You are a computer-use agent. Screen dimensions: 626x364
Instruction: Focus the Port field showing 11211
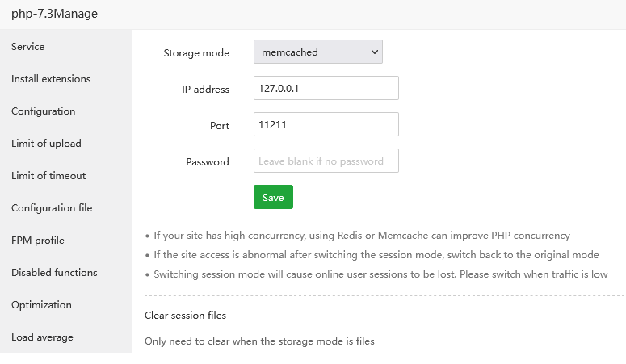tap(326, 125)
